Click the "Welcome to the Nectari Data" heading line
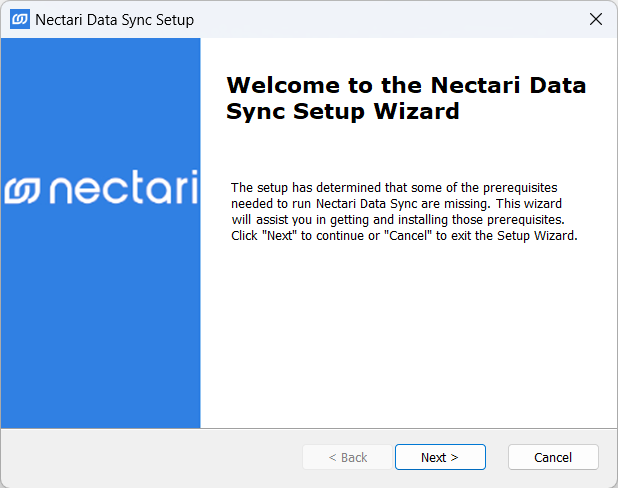This screenshot has width=618, height=488. pos(406,84)
